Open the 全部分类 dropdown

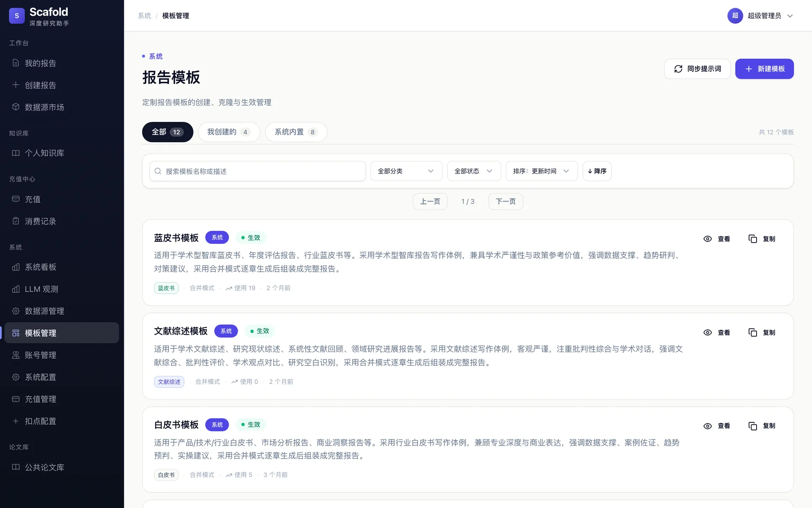point(406,171)
